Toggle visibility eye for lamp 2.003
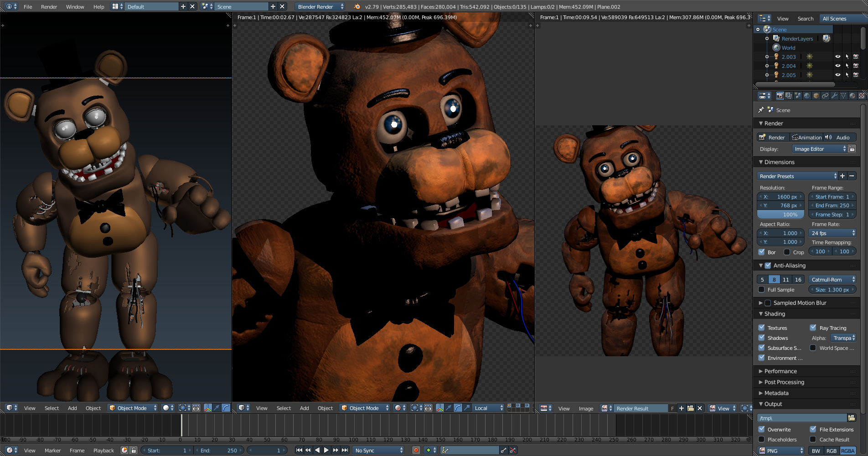Screen dimensions: 868x456 [837, 56]
